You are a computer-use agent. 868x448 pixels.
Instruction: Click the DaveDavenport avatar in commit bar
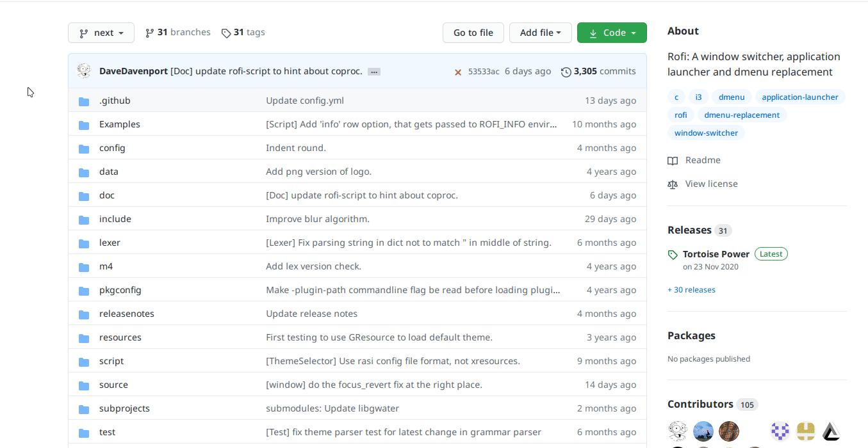coord(84,71)
